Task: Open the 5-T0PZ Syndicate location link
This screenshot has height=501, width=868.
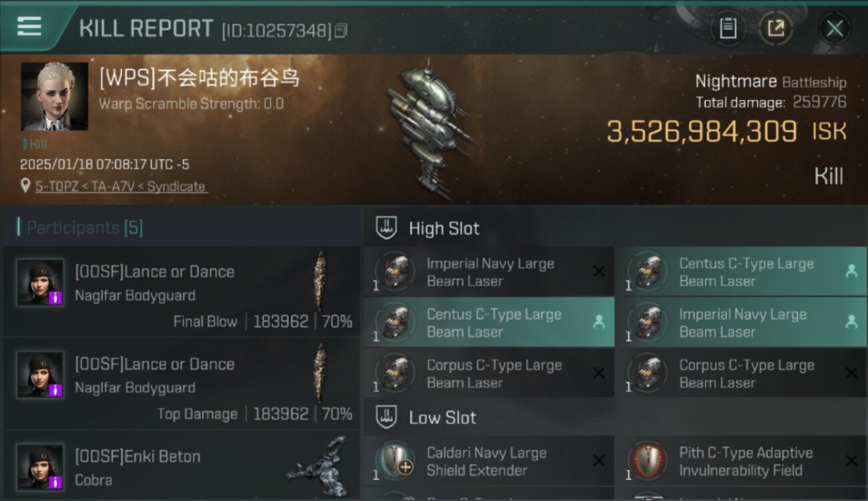Action: point(120,186)
